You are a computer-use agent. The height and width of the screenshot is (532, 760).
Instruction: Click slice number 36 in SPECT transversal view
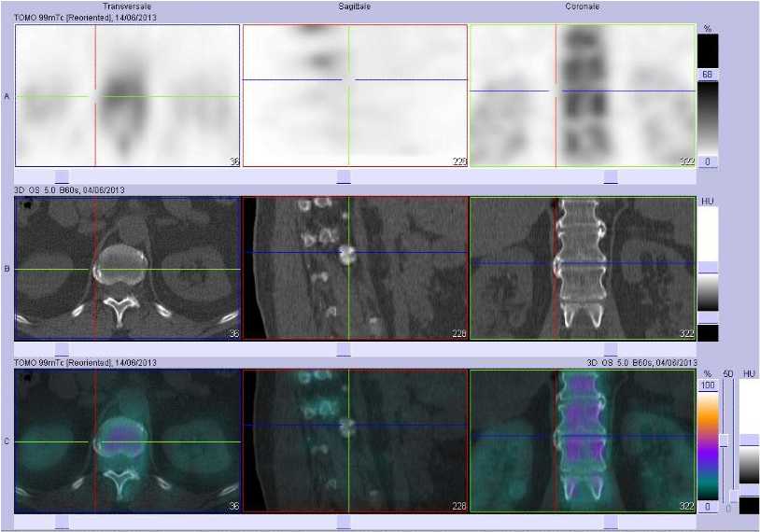(x=233, y=161)
